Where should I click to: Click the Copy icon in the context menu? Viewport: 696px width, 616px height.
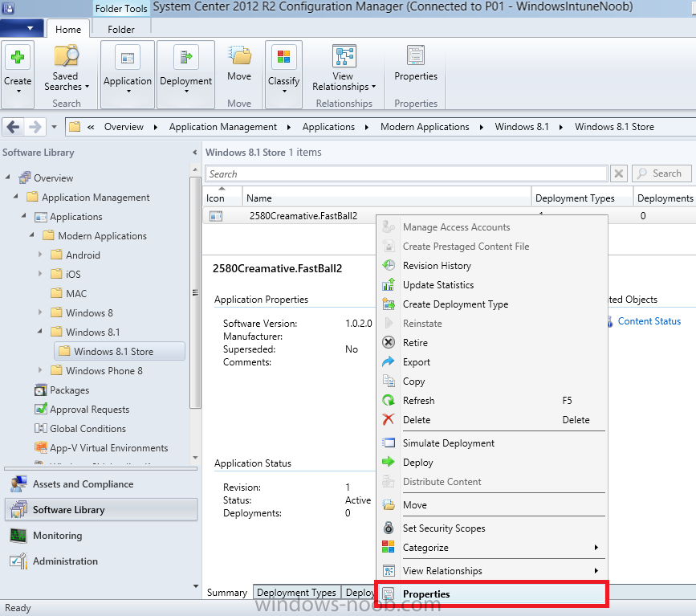(389, 381)
